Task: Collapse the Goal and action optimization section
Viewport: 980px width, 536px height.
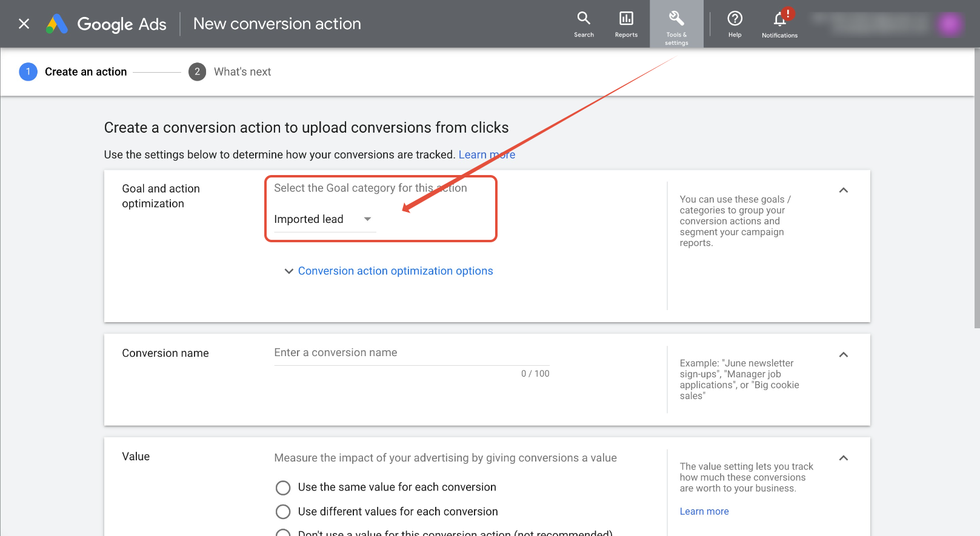Action: point(843,190)
